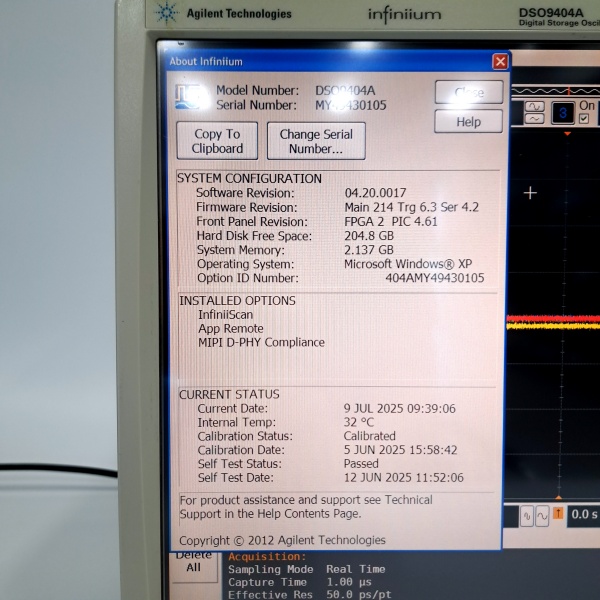Viewport: 600px width, 600px height.
Task: Click firmware value Main 214 Trg 6.3 Ser 4.2
Action: (411, 207)
